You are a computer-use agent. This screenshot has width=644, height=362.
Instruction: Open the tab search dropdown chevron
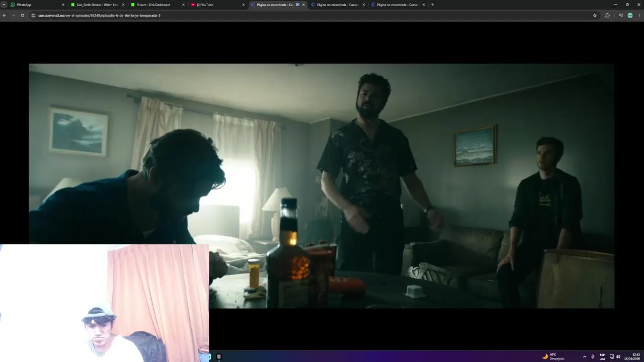coord(4,5)
